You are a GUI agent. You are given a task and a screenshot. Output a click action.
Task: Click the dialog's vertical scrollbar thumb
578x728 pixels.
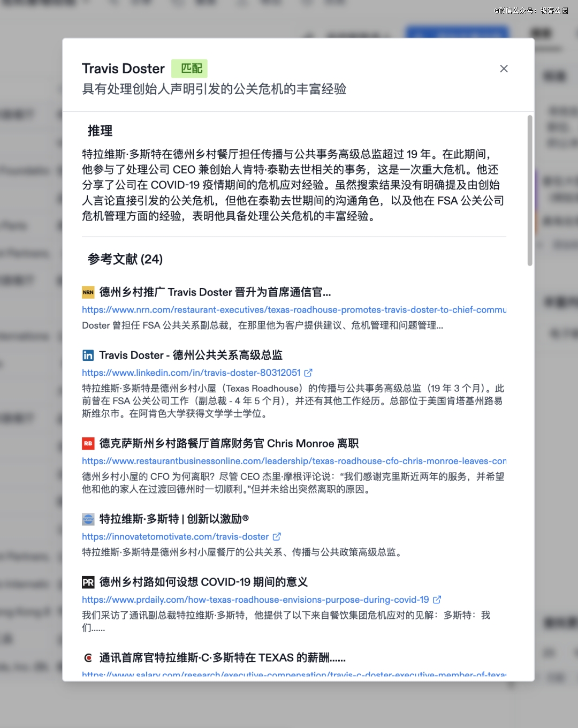click(530, 190)
